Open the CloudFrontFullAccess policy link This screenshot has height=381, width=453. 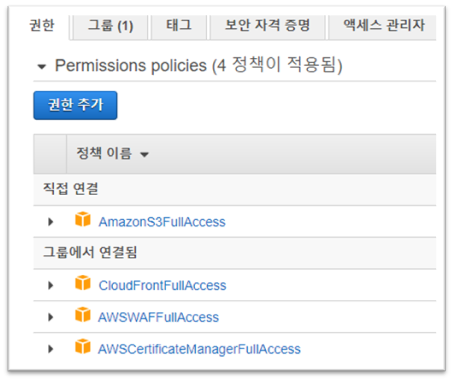[x=162, y=286]
